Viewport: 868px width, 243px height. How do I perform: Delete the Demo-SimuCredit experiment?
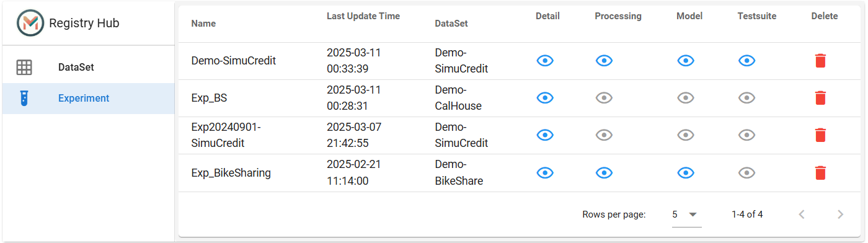(820, 61)
